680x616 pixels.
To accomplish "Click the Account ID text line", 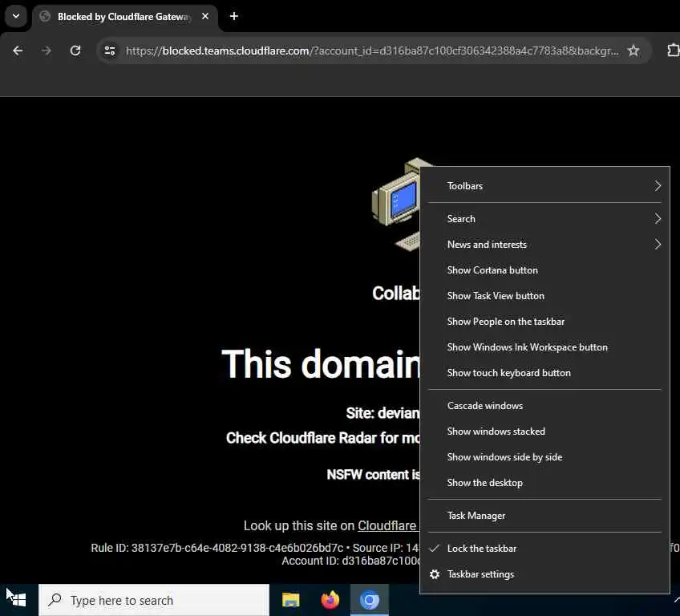I will [351, 561].
